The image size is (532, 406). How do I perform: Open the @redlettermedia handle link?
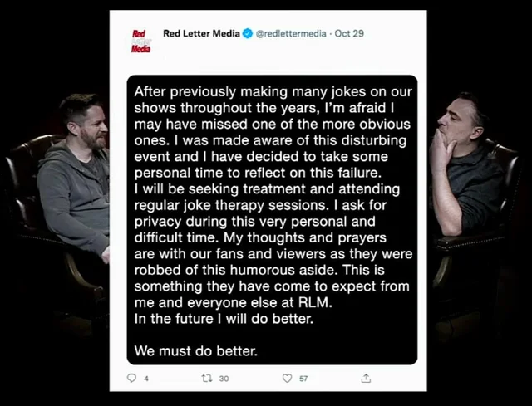tap(291, 33)
